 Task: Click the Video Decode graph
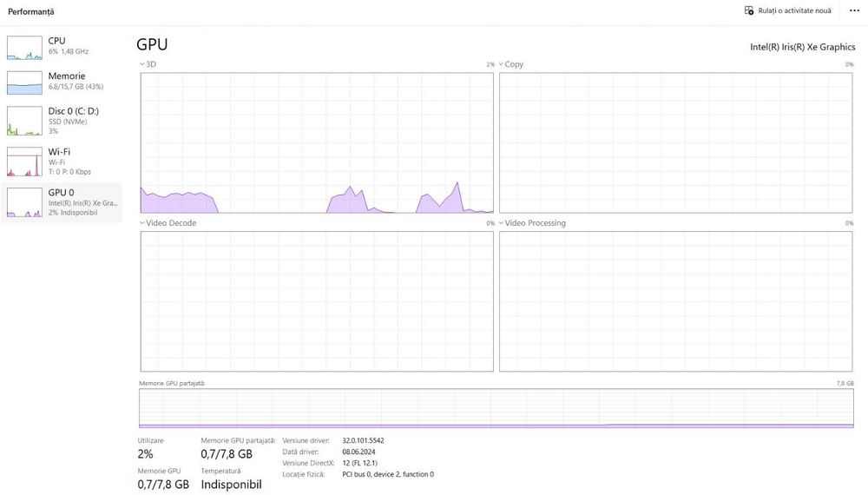317,301
